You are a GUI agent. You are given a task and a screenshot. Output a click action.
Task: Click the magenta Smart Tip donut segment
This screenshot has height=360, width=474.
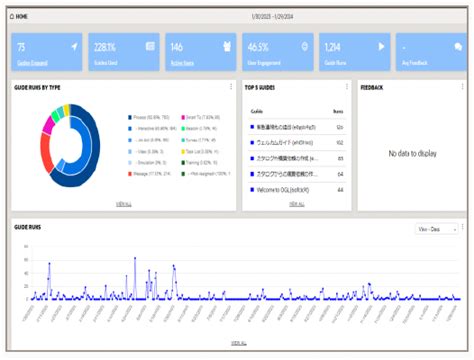[x=49, y=125]
